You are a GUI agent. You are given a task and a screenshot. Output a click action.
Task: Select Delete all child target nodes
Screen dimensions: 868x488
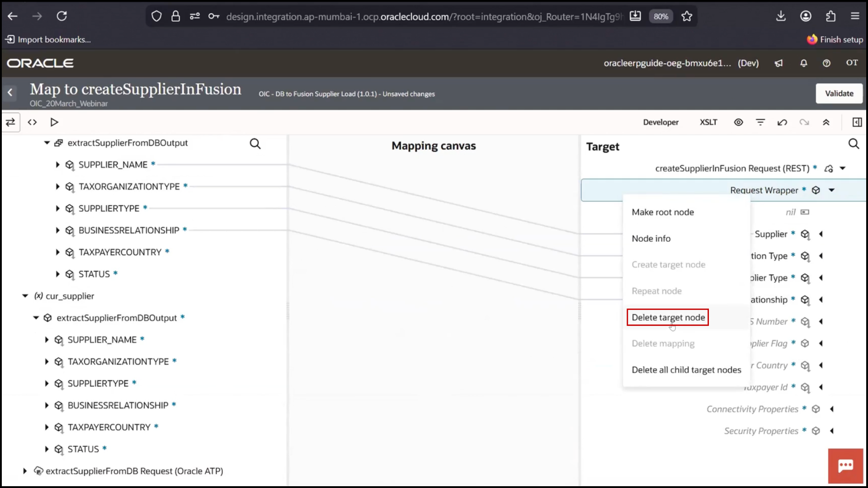[686, 370]
